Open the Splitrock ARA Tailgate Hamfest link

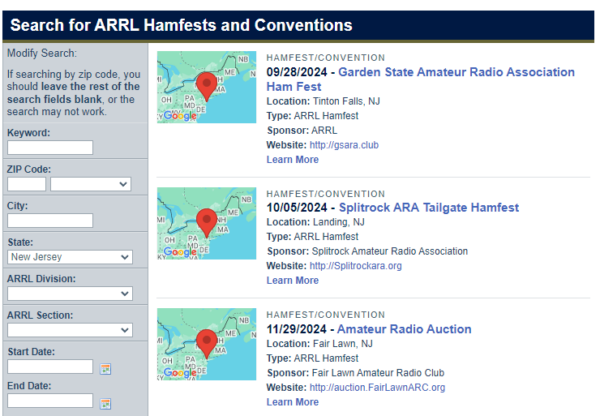(x=429, y=207)
